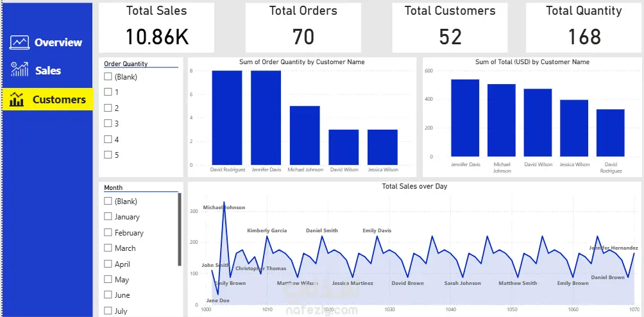Tick Order Quantity 1 checkbox
This screenshot has width=644, height=317.
pyautogui.click(x=108, y=92)
